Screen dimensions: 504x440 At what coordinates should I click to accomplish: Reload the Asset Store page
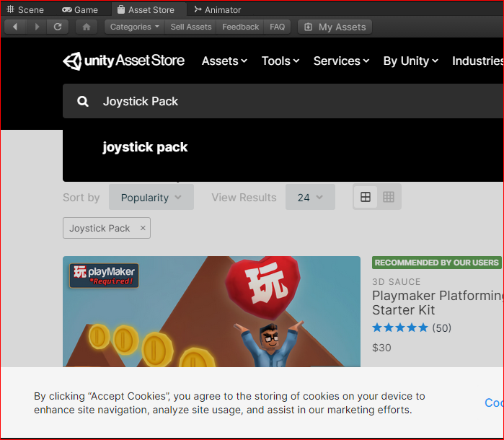click(58, 27)
